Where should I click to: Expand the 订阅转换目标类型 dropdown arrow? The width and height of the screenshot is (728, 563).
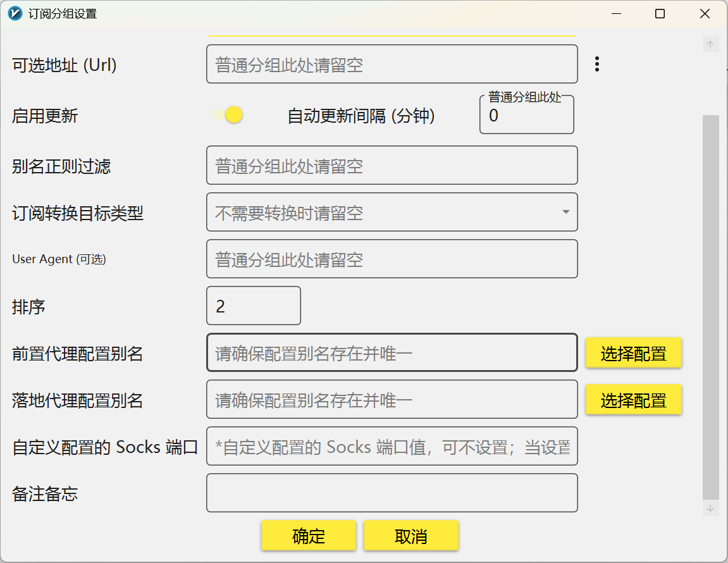565,212
